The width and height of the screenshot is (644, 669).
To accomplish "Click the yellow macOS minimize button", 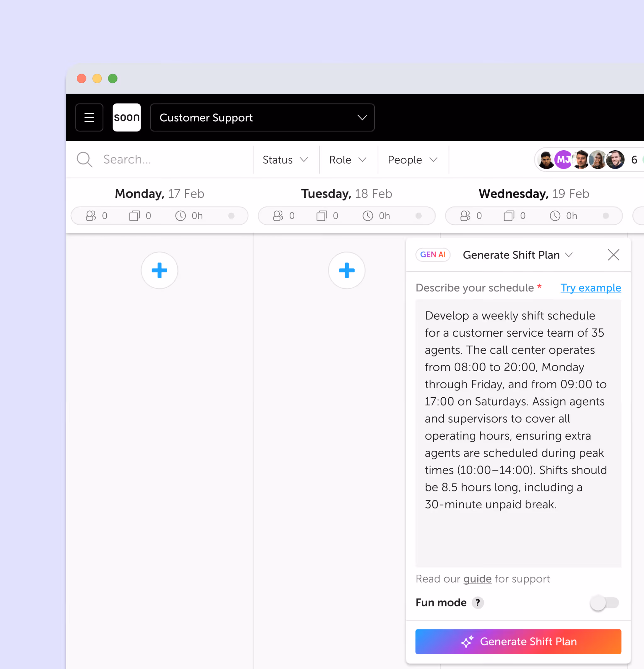I will 97,79.
